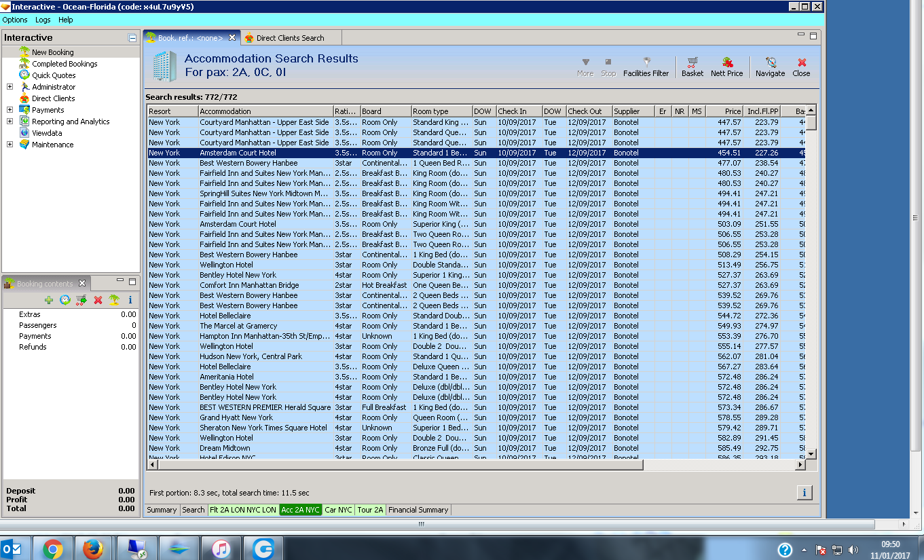Click the volume speaker icon in system tray
Screen dimensions: 924x560
tap(853, 550)
